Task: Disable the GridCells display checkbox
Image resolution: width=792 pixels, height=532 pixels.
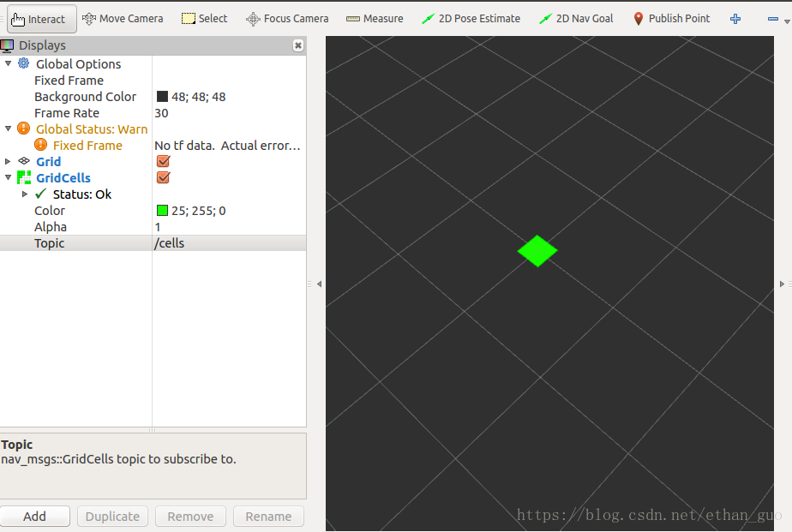Action: coord(163,177)
